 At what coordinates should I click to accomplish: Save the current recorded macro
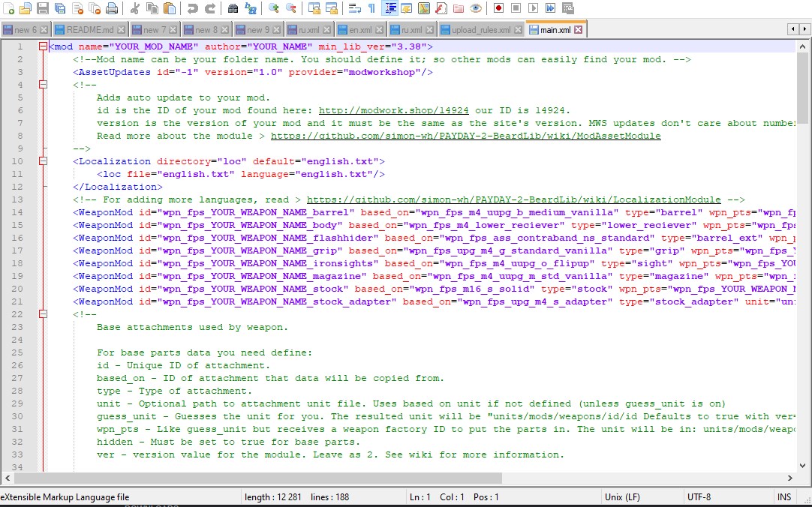(x=567, y=8)
